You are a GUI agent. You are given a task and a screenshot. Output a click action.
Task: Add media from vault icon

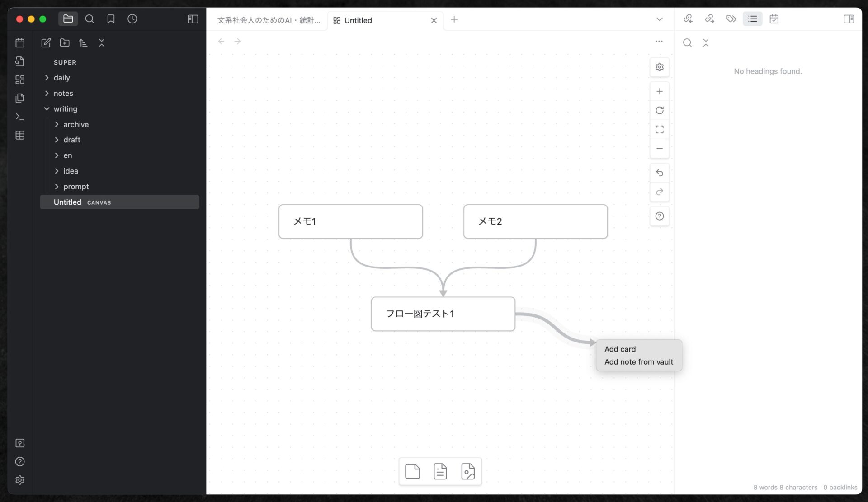467,471
